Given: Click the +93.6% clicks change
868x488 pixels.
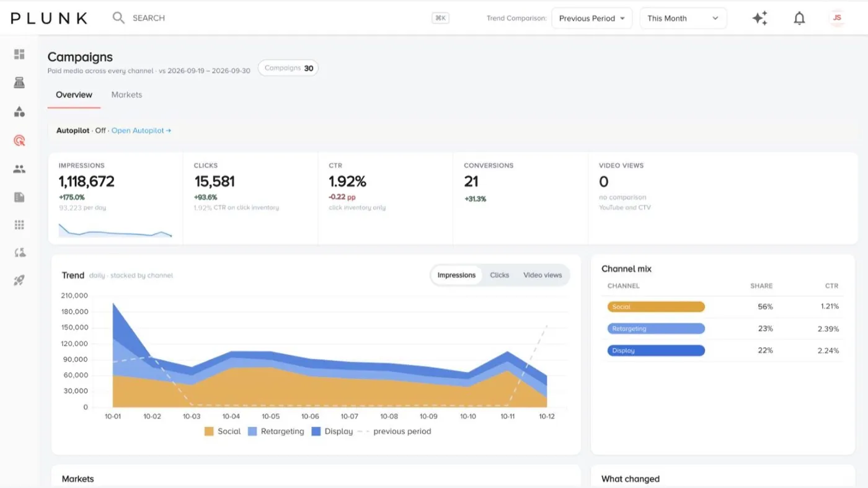Looking at the screenshot, I should (205, 197).
